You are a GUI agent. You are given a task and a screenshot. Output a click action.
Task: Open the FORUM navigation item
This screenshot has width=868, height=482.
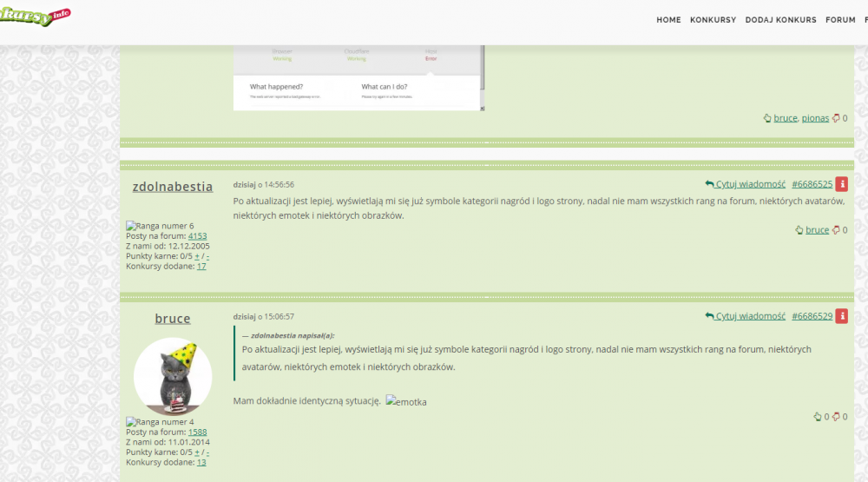click(x=840, y=20)
